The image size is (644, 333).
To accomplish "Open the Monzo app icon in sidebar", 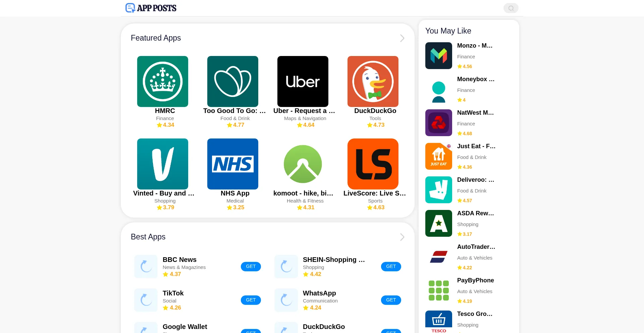I will coord(439,56).
